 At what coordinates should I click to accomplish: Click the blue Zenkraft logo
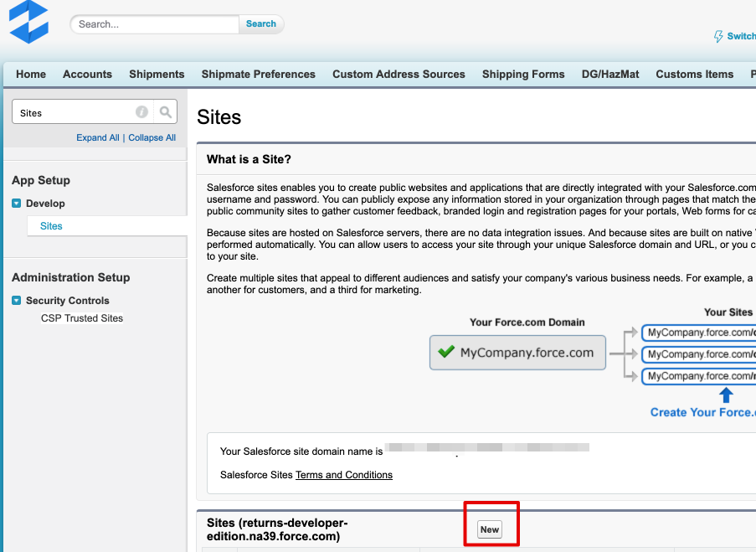point(29,22)
